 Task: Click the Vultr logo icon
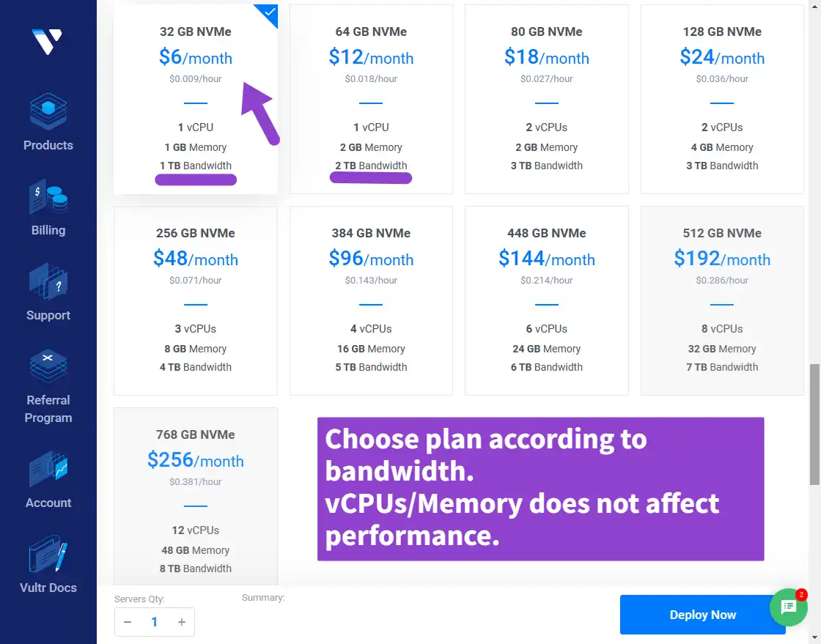tap(47, 41)
